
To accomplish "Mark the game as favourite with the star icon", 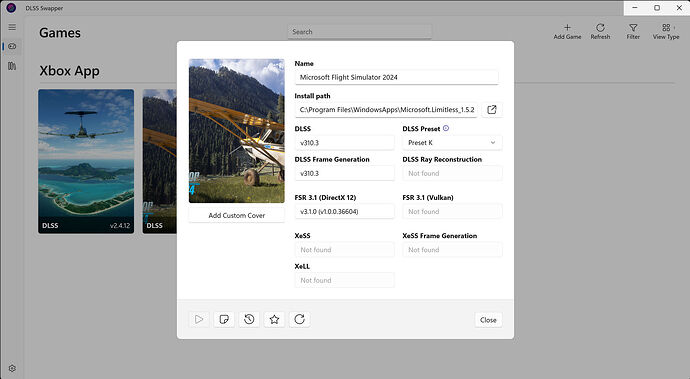I will [x=274, y=319].
